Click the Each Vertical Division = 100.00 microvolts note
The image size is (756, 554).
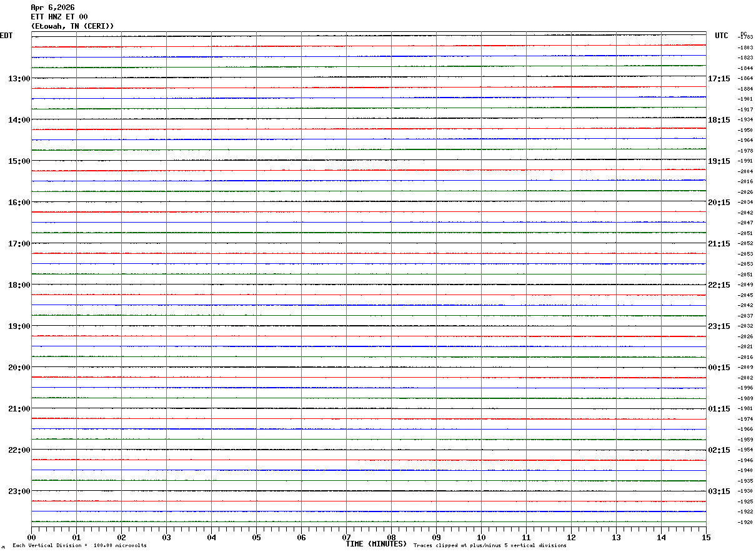point(79,546)
